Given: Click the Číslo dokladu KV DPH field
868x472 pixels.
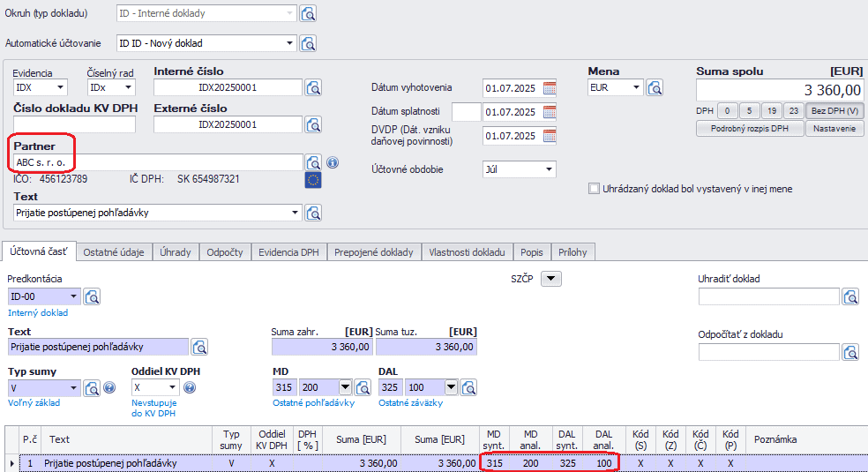Looking at the screenshot, I should coord(74,124).
